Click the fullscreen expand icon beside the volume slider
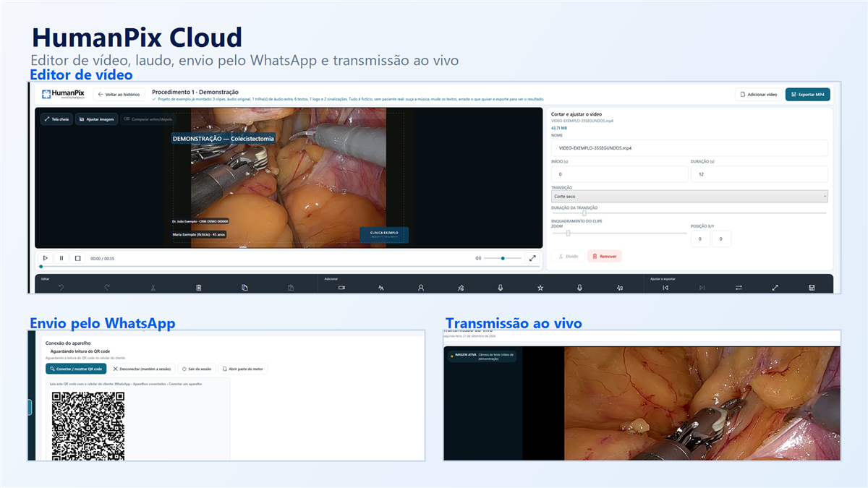Screen dimensions: 868x488 click(x=533, y=258)
